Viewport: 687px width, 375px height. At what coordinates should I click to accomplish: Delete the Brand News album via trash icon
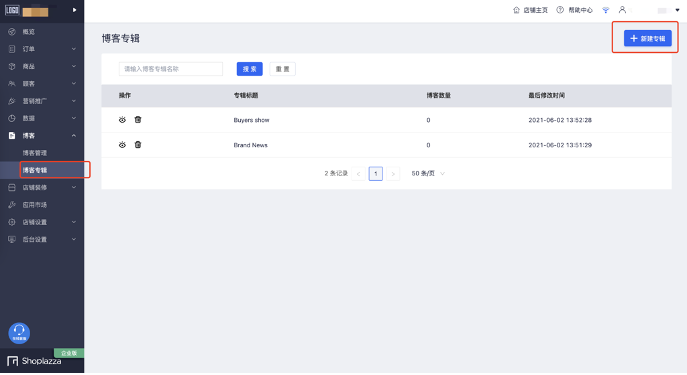click(x=138, y=145)
